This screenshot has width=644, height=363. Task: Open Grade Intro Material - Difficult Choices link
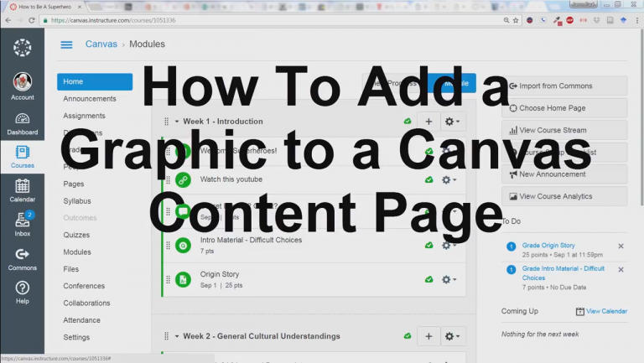[x=563, y=273]
